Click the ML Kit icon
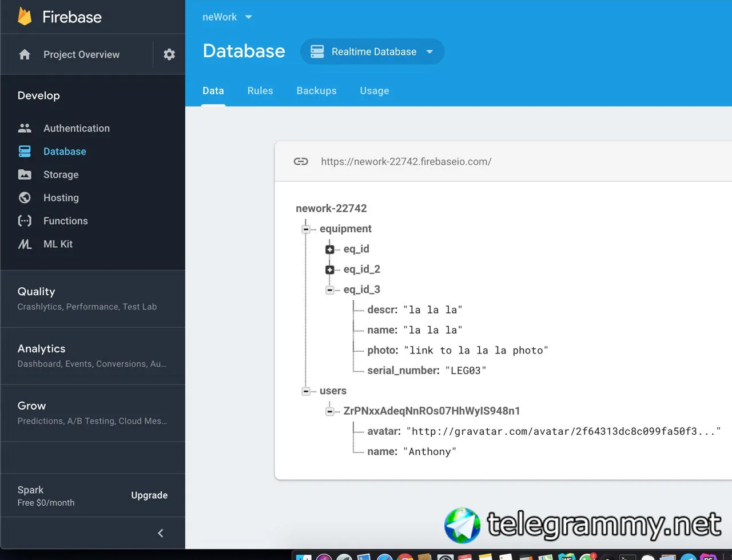The height and width of the screenshot is (560, 732). (25, 244)
